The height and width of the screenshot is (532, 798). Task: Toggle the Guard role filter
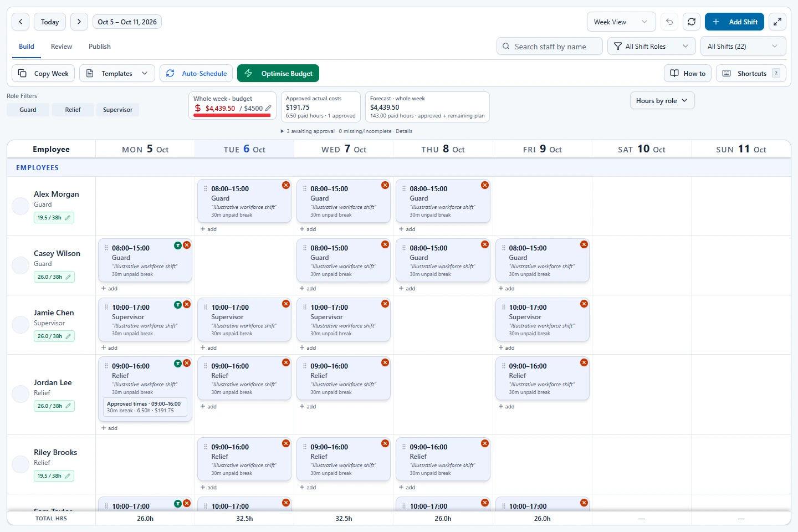pos(28,110)
